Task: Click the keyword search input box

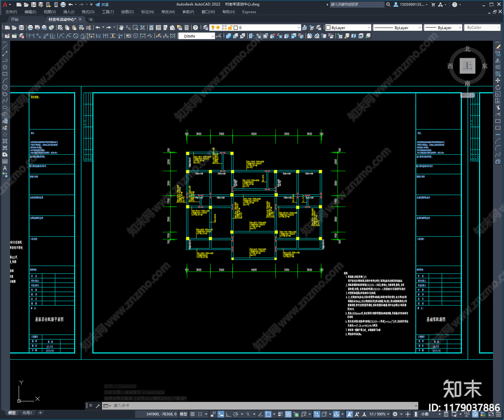Action: [357, 4]
